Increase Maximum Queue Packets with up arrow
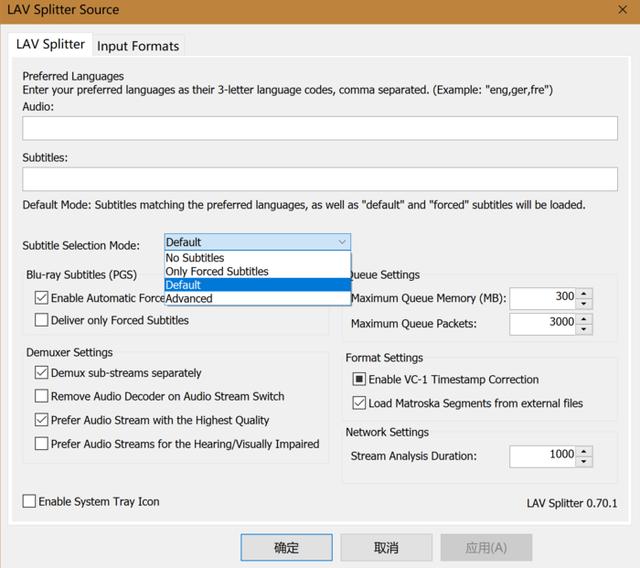 coord(584,319)
